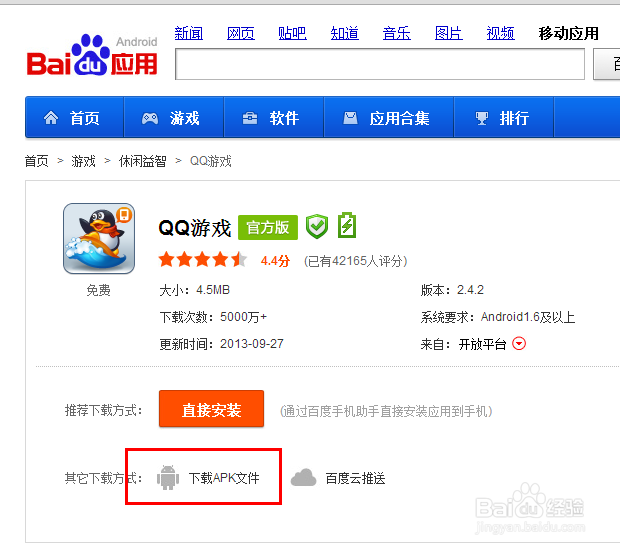Image resolution: width=620 pixels, height=549 pixels.
Task: Click the 下载次数 5000万+ text
Action: pos(213,317)
